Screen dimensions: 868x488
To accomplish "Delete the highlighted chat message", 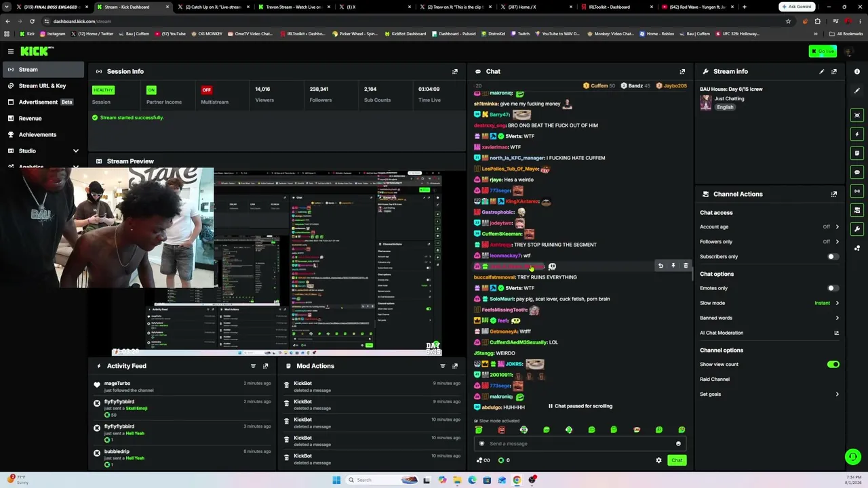I will coord(686,266).
